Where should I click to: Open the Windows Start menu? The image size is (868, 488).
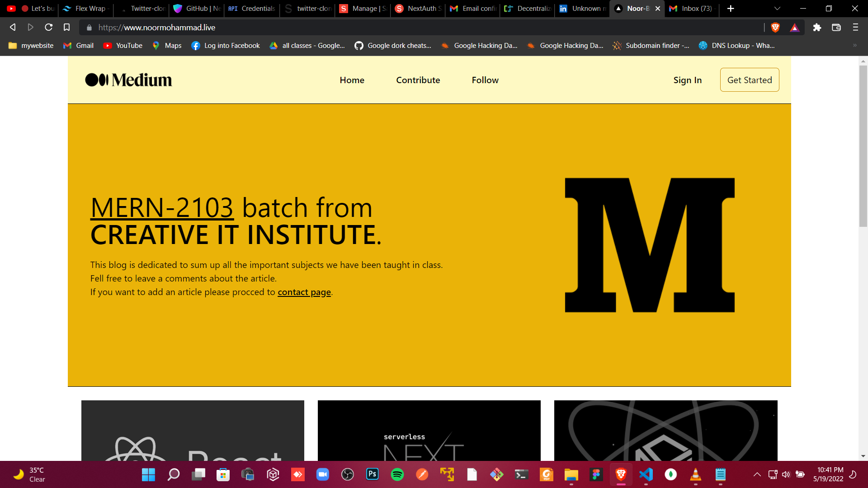point(148,474)
